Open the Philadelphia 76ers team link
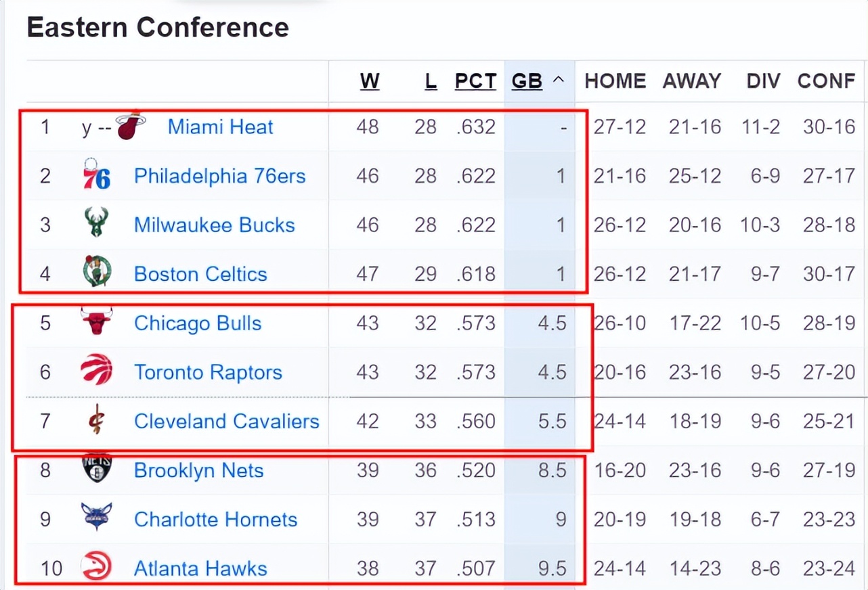Viewport: 868px width, 590px height. coord(219,176)
